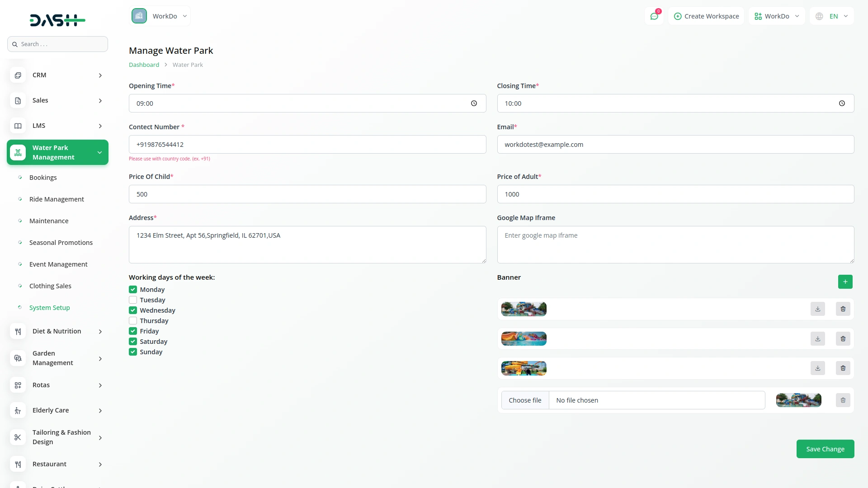Delete the second banner image

coord(843,338)
